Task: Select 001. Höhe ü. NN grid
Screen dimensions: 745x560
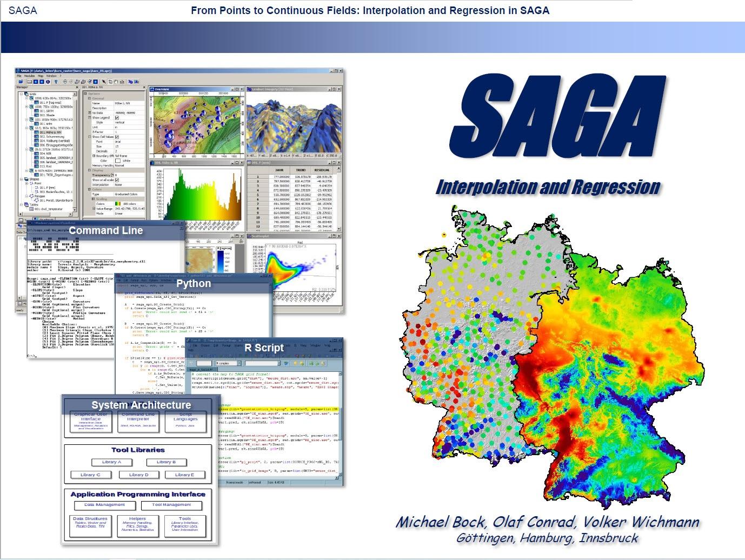Action: 50,132
